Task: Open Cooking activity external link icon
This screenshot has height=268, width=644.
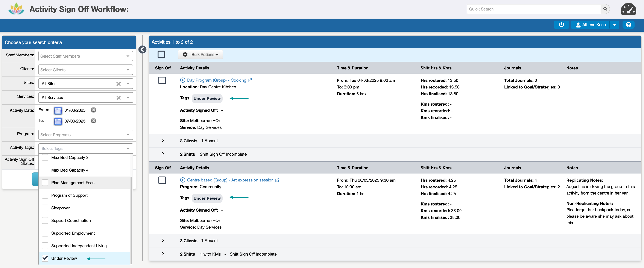Action: click(x=250, y=80)
